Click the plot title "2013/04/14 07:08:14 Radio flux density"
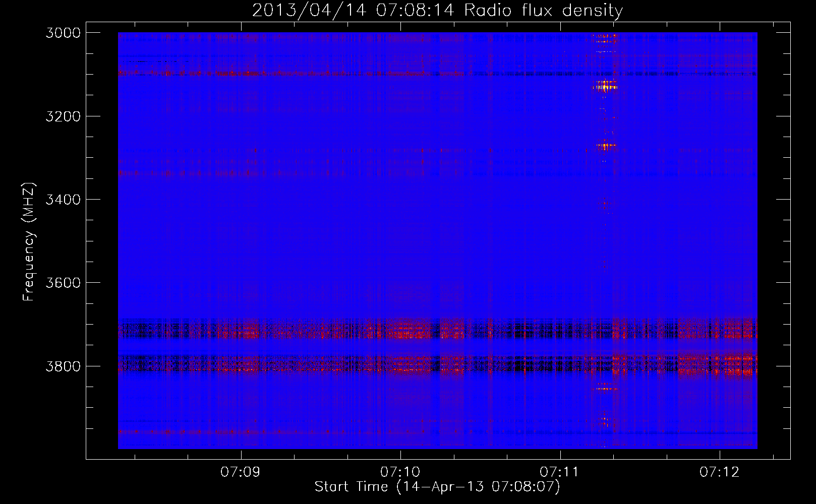The width and height of the screenshot is (816, 504). [437, 10]
